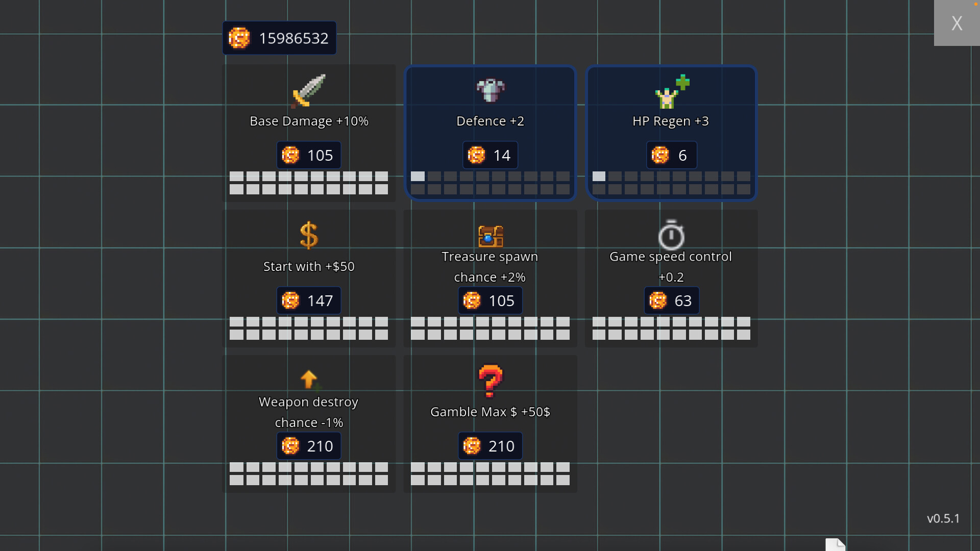This screenshot has height=551, width=980.
Task: Select the orange arrow icon on Weapon destroy card
Action: coord(309,380)
